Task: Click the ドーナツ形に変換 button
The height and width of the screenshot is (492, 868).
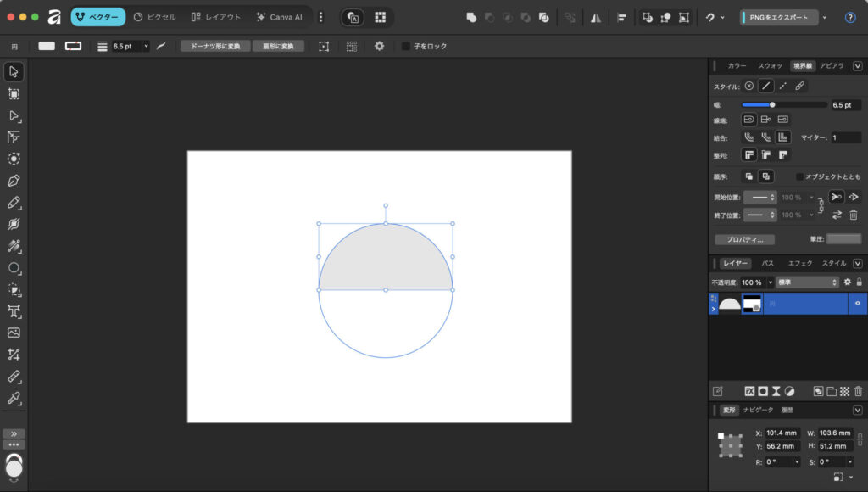Action: 215,46
